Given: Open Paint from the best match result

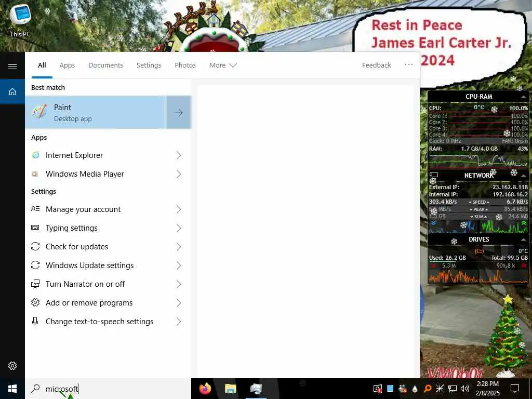Looking at the screenshot, I should coord(96,112).
